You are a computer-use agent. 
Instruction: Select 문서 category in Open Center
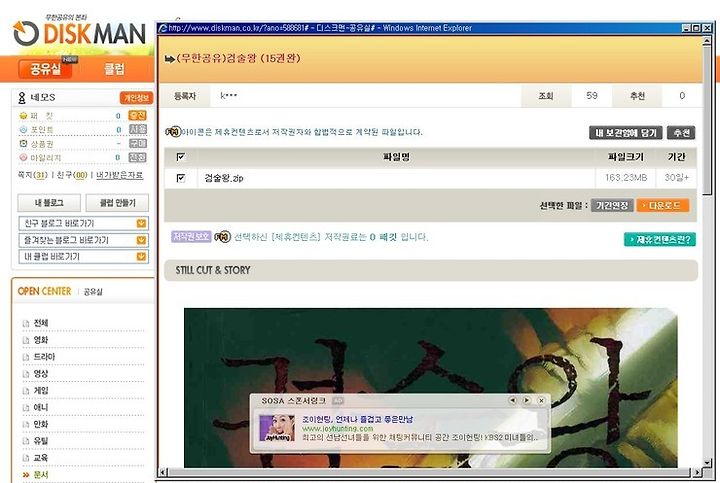coord(41,475)
